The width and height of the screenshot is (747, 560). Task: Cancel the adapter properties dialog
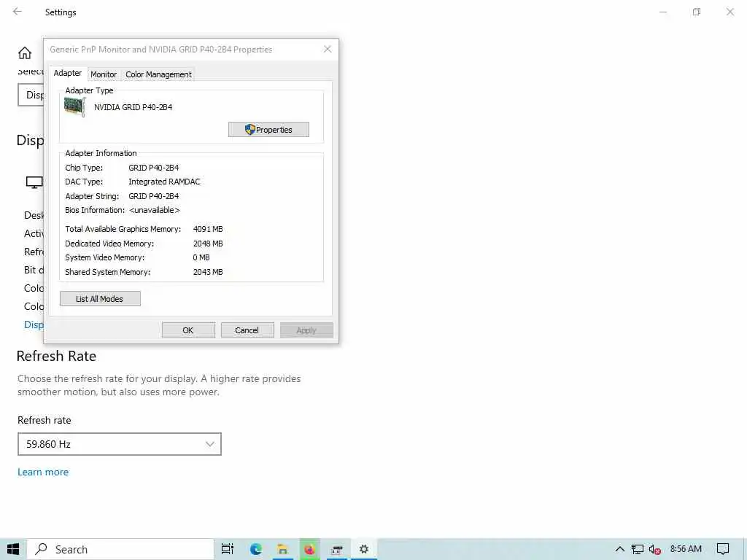(247, 330)
